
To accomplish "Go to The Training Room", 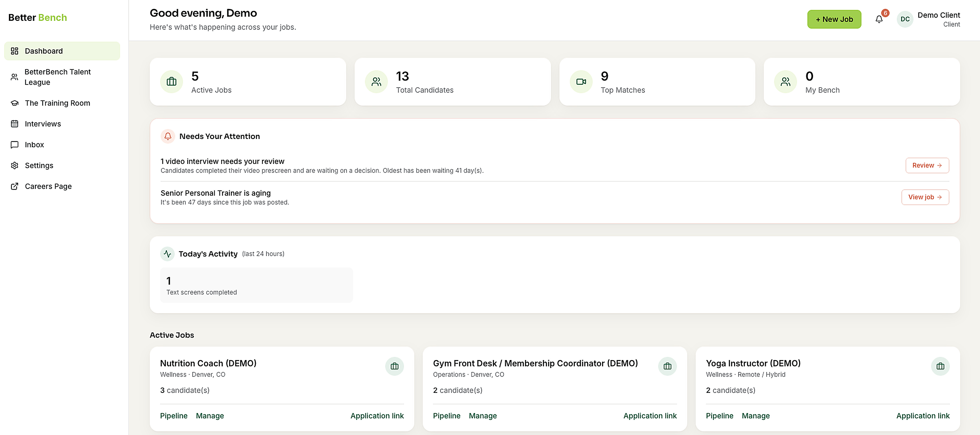I will tap(62, 103).
